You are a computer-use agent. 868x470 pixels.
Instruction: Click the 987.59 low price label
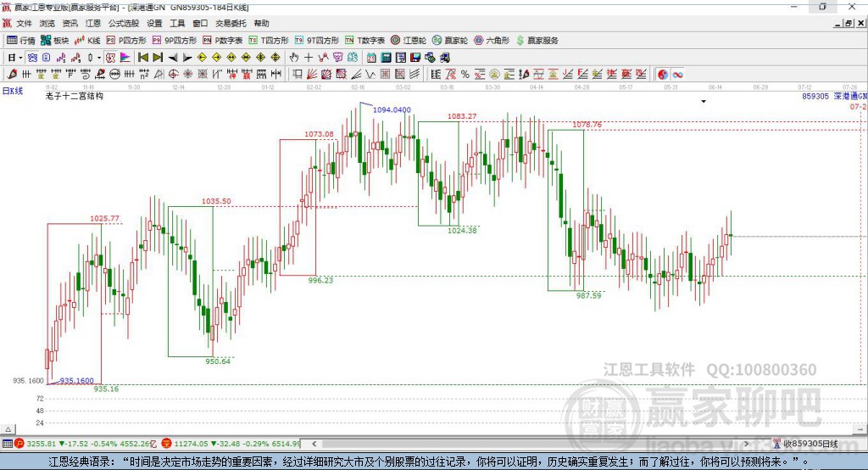pos(588,295)
